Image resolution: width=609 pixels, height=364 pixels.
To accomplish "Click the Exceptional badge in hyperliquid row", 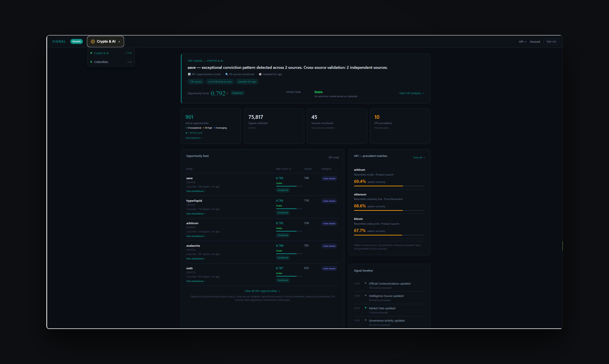I will pos(283,213).
